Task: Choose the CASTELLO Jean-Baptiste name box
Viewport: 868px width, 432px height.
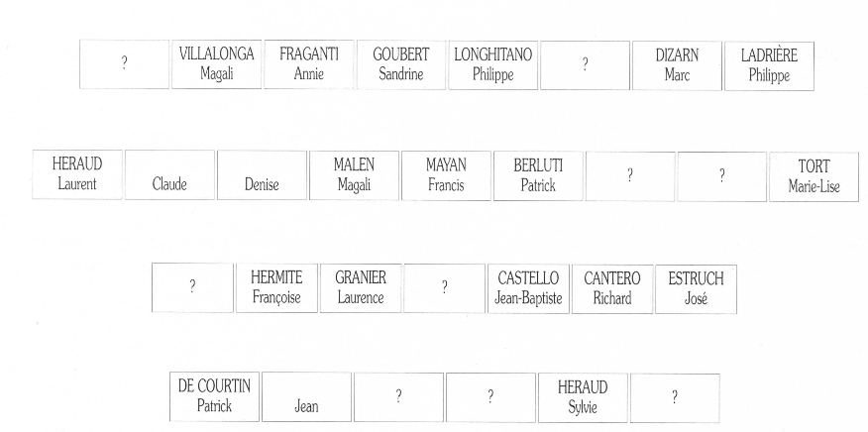Action: pos(529,288)
